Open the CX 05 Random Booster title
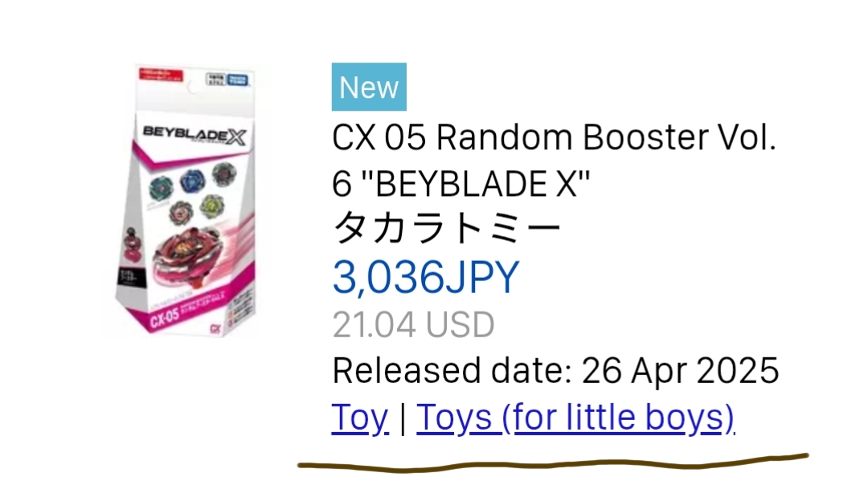 click(554, 161)
